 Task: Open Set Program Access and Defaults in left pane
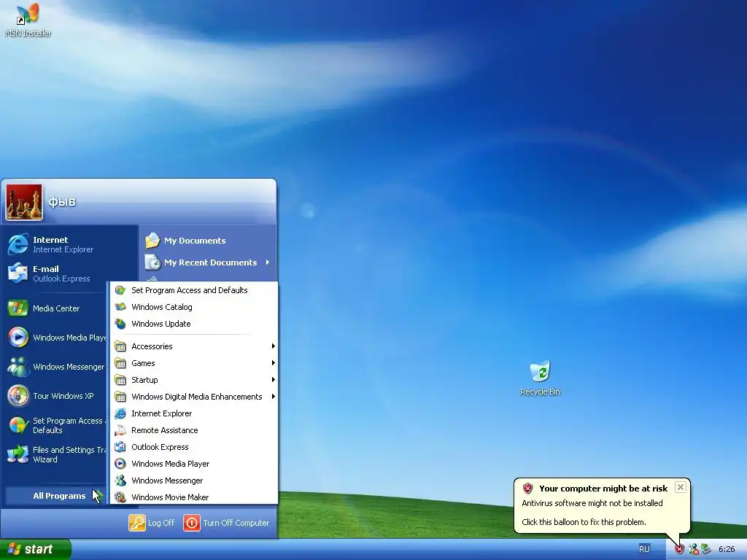pyautogui.click(x=56, y=425)
